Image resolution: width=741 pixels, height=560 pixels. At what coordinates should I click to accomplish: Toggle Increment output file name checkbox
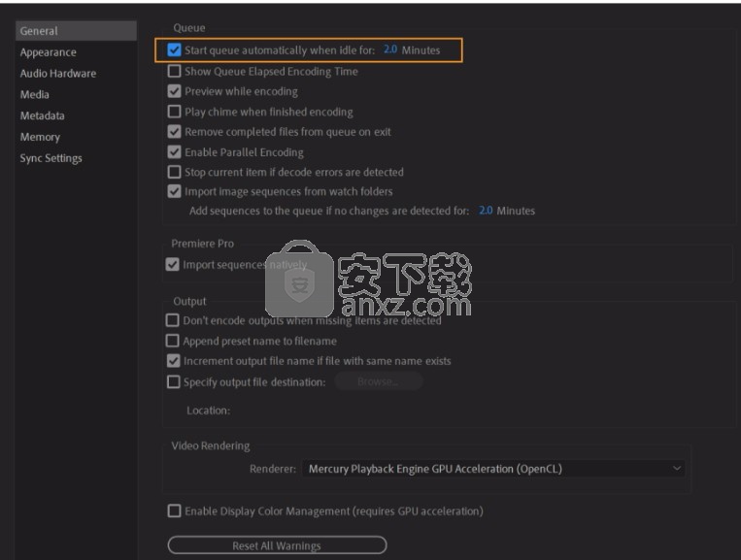(x=173, y=361)
